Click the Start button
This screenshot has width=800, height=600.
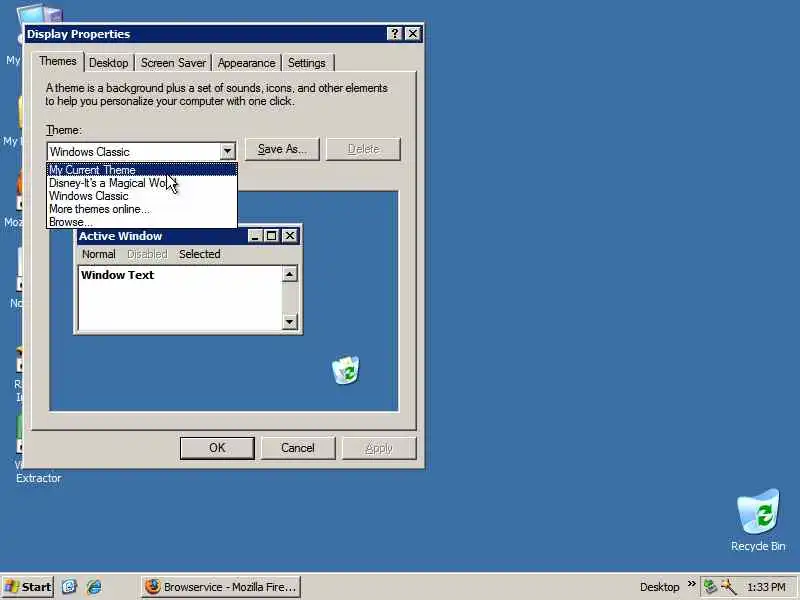click(28, 587)
